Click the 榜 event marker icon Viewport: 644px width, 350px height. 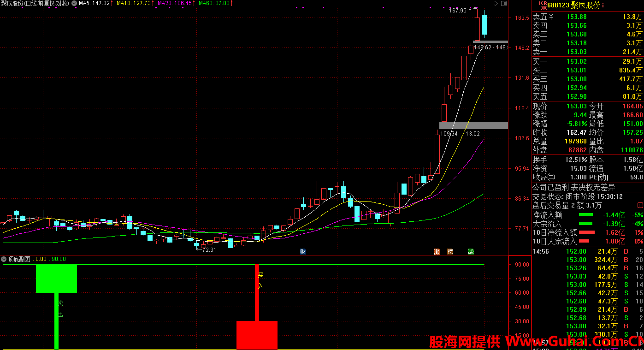pyautogui.click(x=450, y=251)
